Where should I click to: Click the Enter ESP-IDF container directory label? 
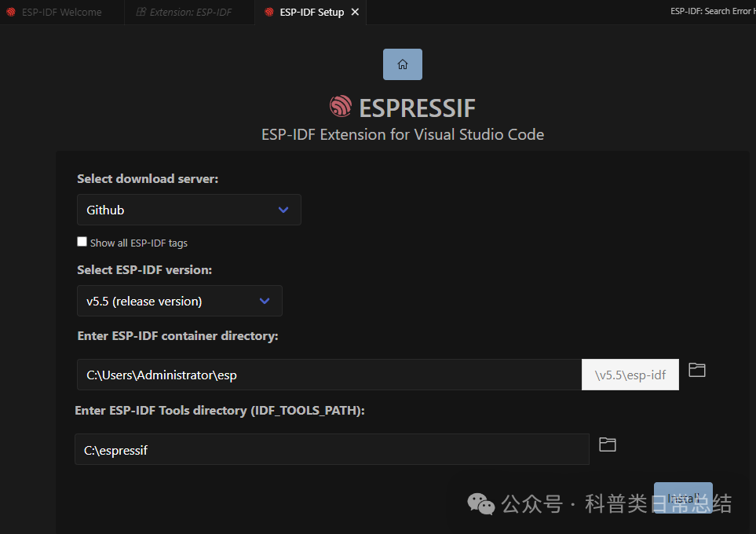[x=178, y=336]
